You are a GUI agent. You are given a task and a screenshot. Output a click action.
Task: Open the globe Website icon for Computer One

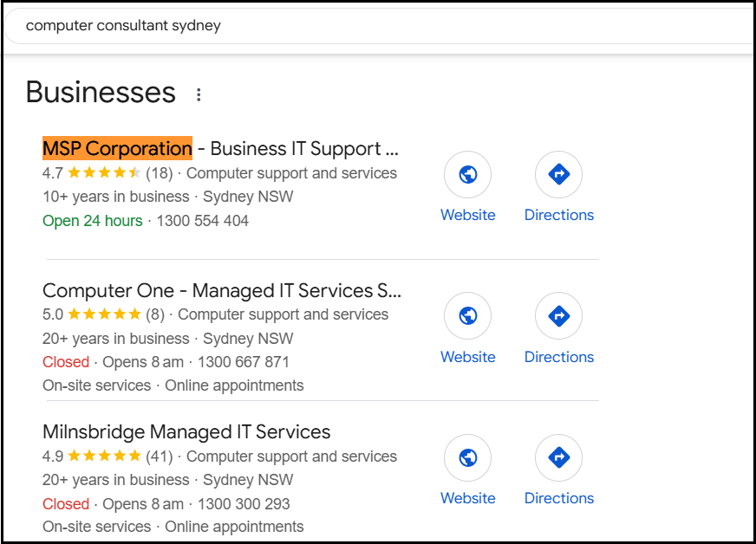(x=467, y=316)
